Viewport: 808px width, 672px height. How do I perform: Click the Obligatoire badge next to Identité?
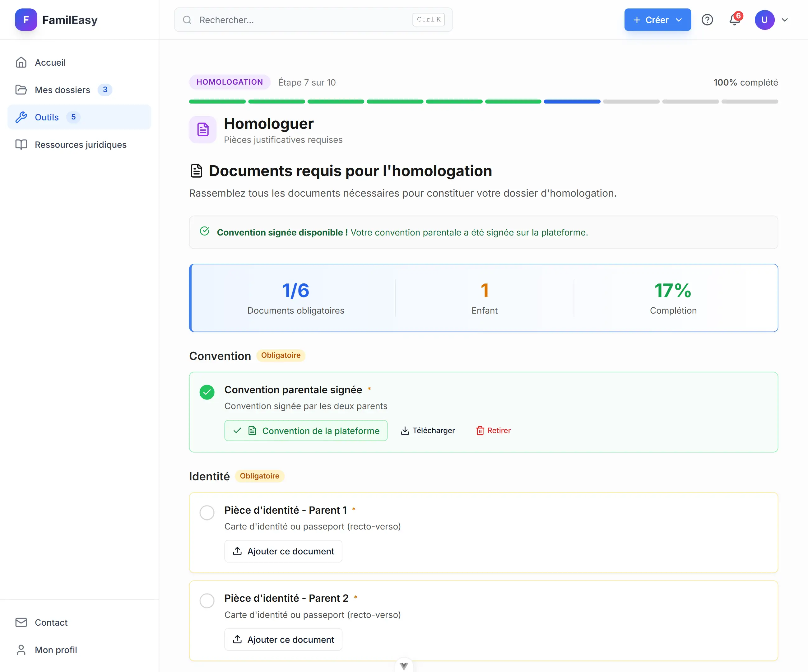click(260, 476)
